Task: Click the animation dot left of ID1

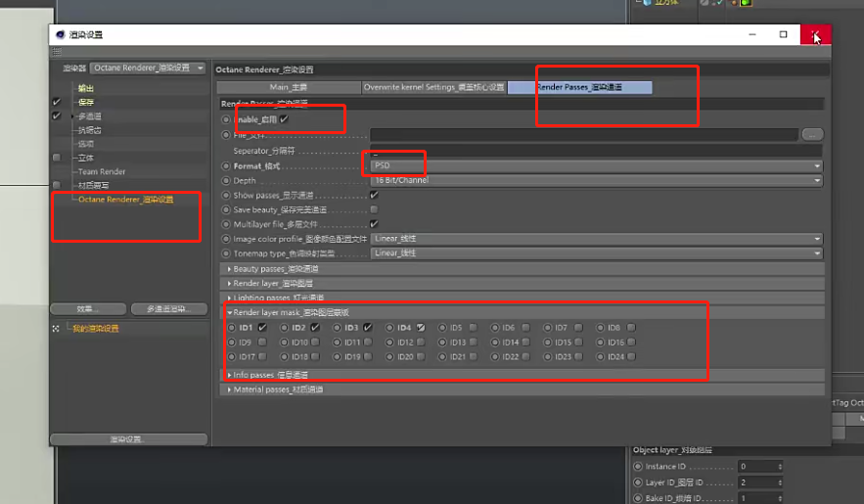Action: 232,327
